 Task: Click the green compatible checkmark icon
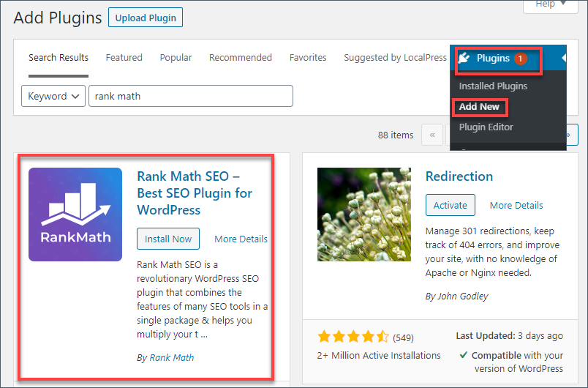464,354
